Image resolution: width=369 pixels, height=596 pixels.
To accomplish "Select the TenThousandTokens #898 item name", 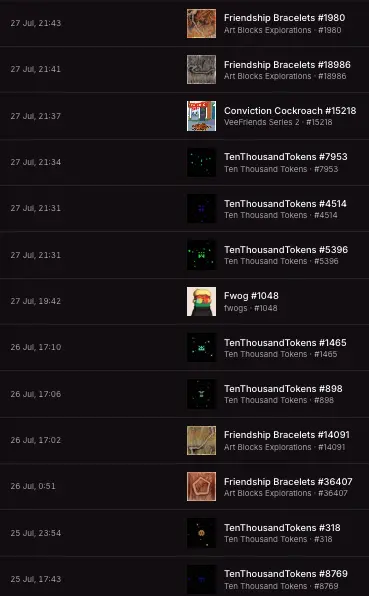I will click(283, 388).
